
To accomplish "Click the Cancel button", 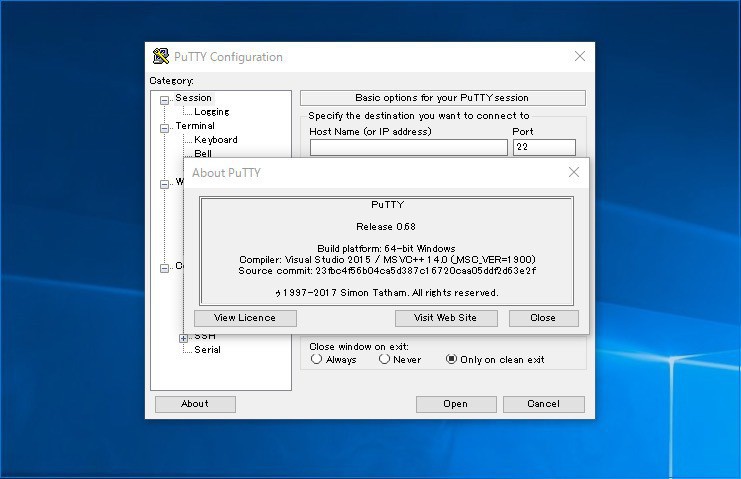I will click(543, 404).
